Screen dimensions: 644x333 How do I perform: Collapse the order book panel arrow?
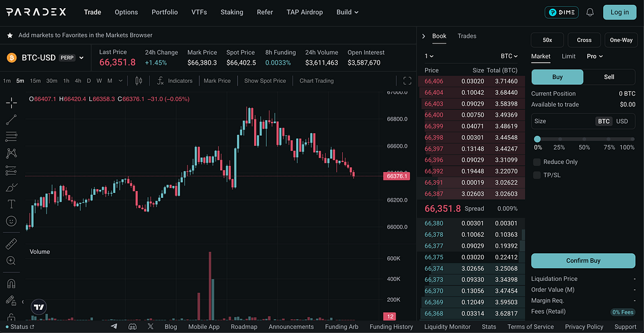click(424, 36)
